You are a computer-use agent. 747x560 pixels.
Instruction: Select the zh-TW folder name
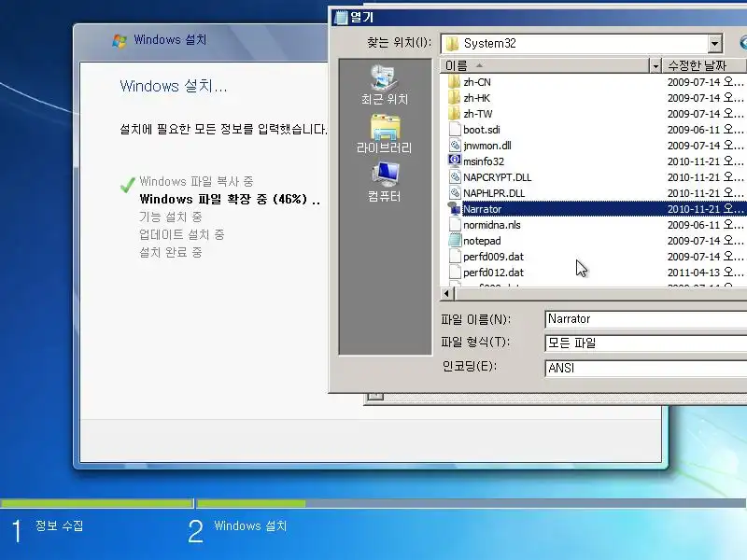click(478, 114)
